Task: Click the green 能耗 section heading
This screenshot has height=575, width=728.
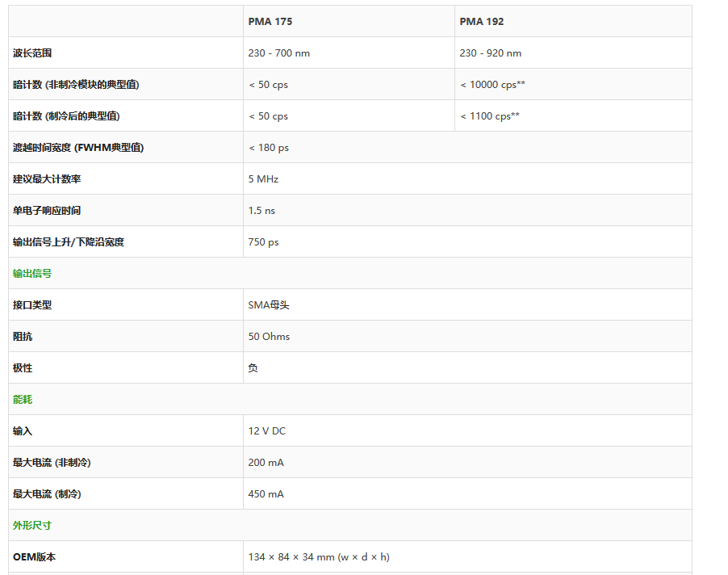Action: click(23, 400)
